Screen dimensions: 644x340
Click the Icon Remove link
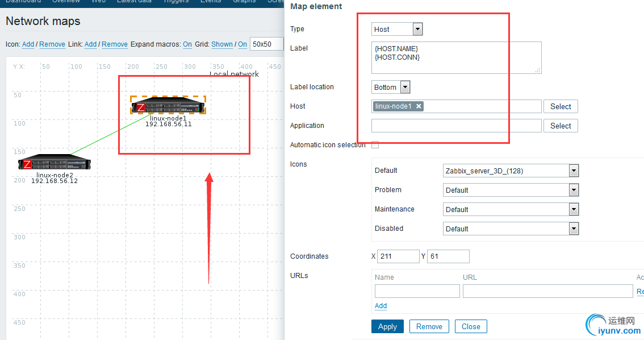[52, 44]
